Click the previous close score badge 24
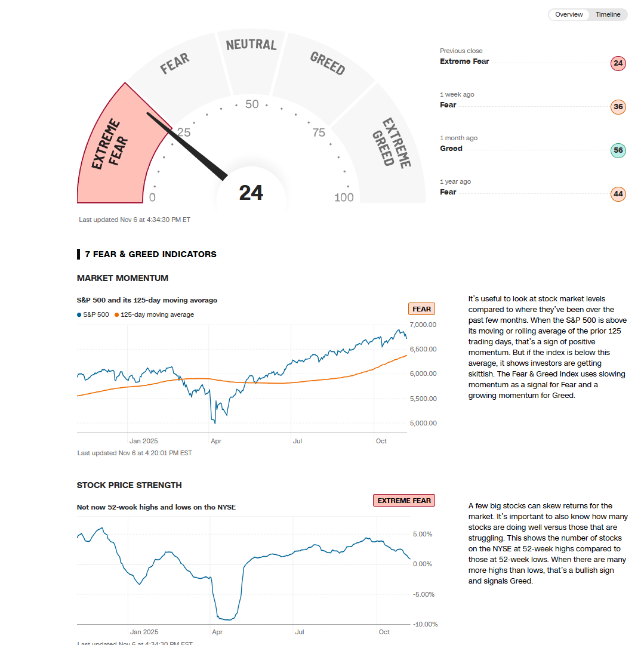This screenshot has height=645, width=644. (x=618, y=63)
